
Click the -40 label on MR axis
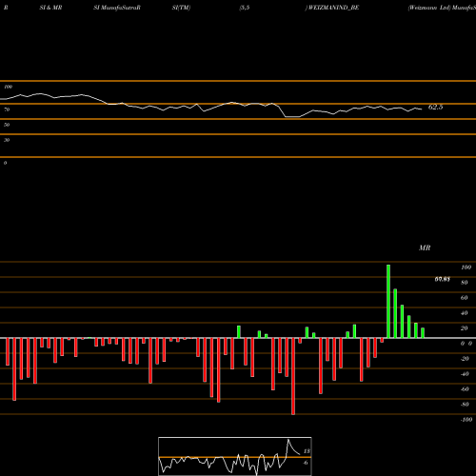tap(465, 374)
